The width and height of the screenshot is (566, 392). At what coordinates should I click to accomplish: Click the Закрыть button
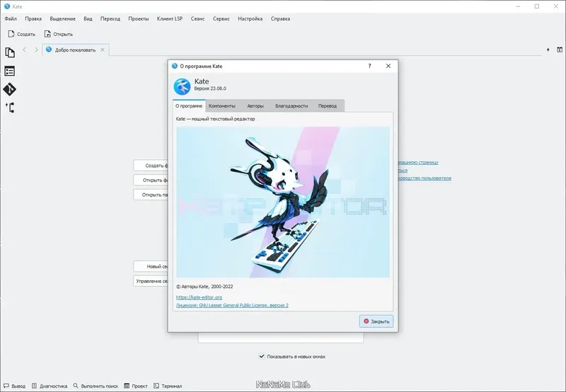tap(376, 321)
